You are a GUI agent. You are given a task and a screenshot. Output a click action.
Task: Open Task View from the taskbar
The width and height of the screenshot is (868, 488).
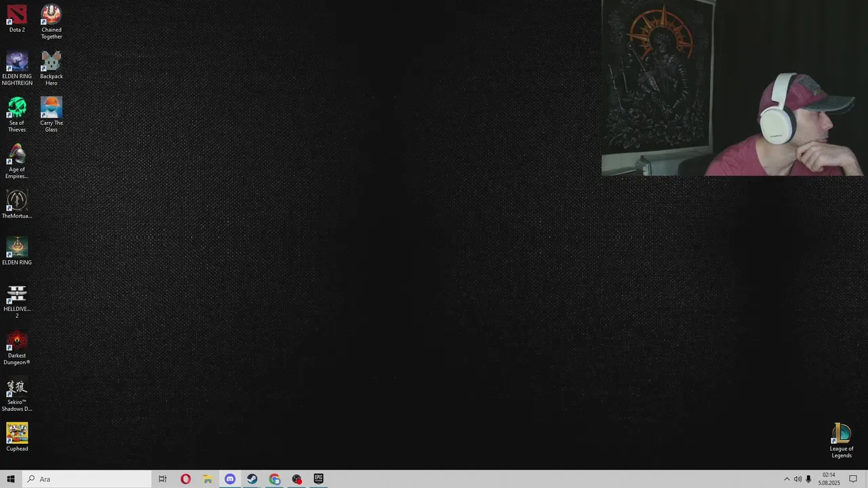coord(163,479)
